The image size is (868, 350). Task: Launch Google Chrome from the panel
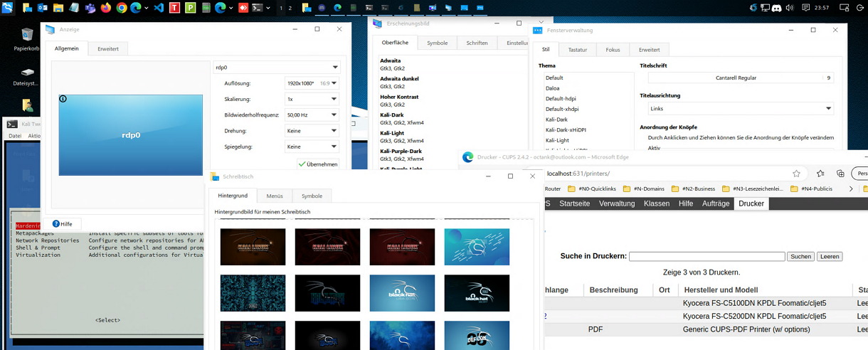pos(122,8)
